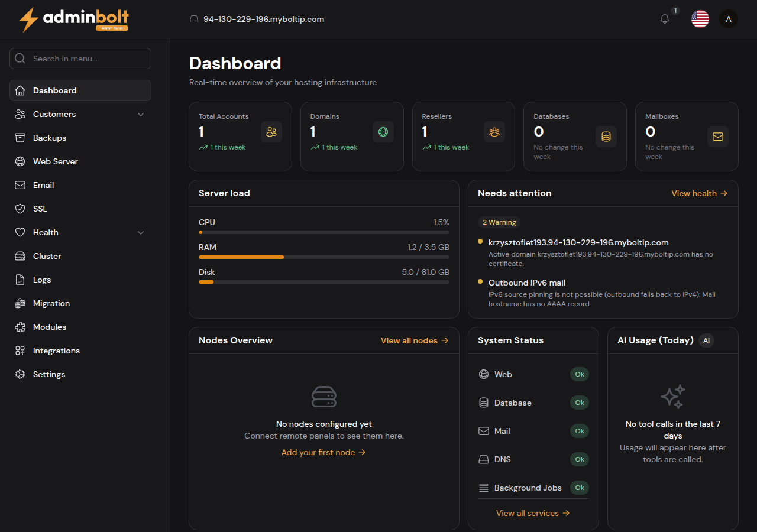
Task: Click the Total Accounts users icon
Action: [x=271, y=132]
